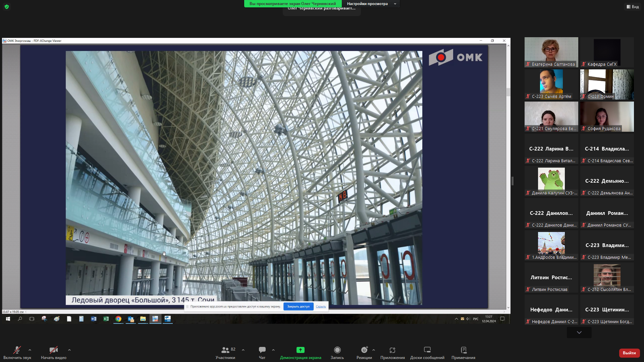
Task: Select Андросов Владимир participant tile
Action: (x=551, y=245)
